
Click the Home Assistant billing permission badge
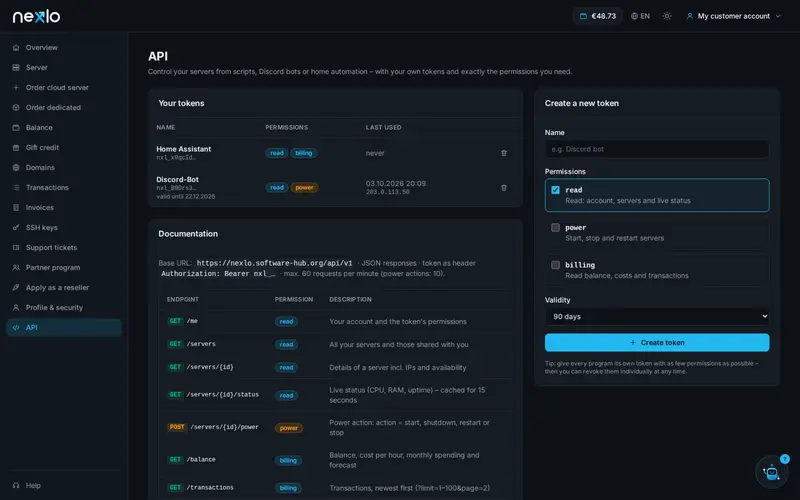tap(304, 153)
